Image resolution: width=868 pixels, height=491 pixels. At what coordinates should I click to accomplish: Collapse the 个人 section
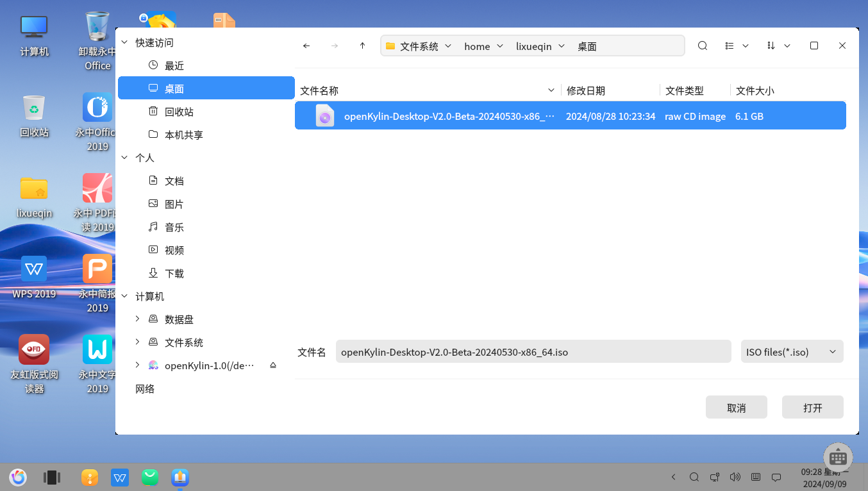pyautogui.click(x=124, y=158)
